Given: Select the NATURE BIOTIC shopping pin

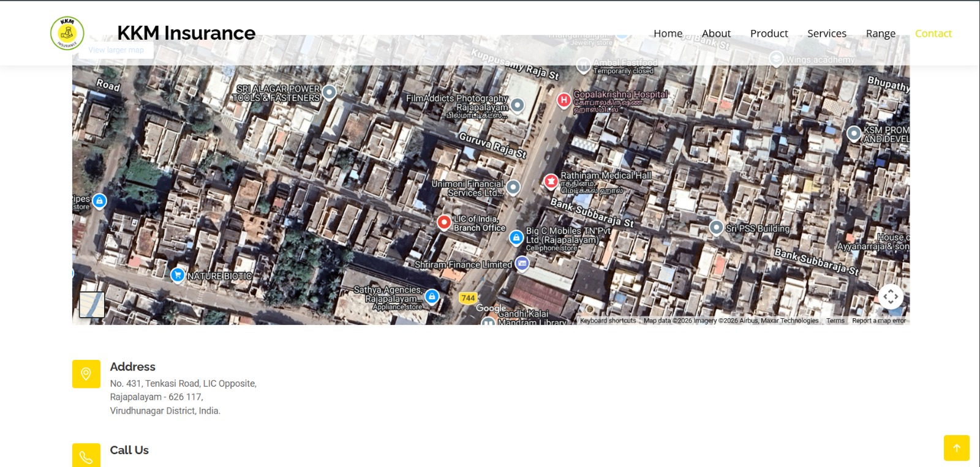Looking at the screenshot, I should [x=178, y=275].
